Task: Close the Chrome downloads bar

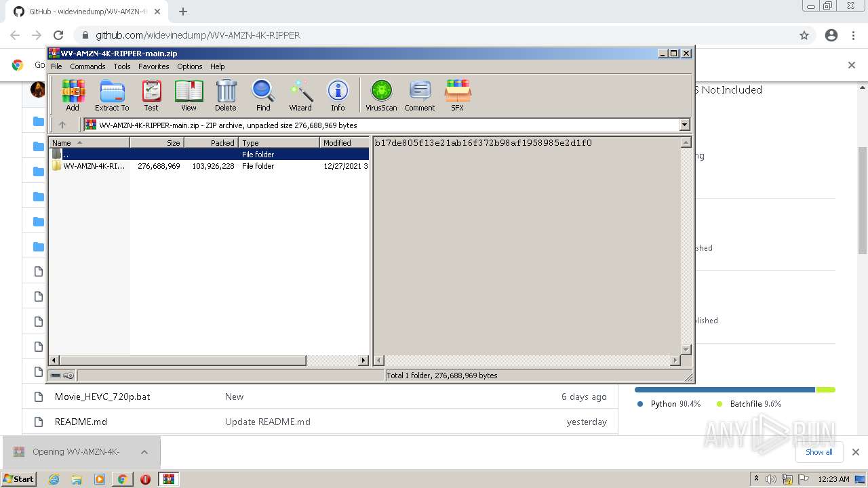Action: click(856, 452)
